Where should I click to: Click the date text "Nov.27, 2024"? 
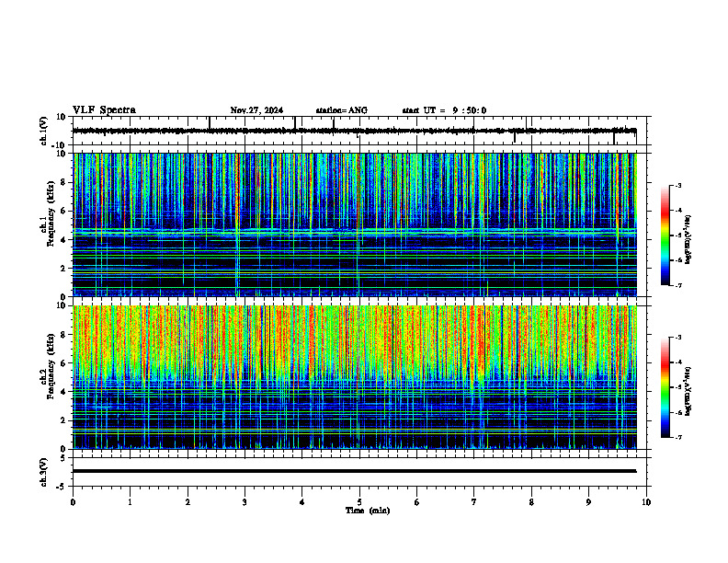click(x=256, y=110)
